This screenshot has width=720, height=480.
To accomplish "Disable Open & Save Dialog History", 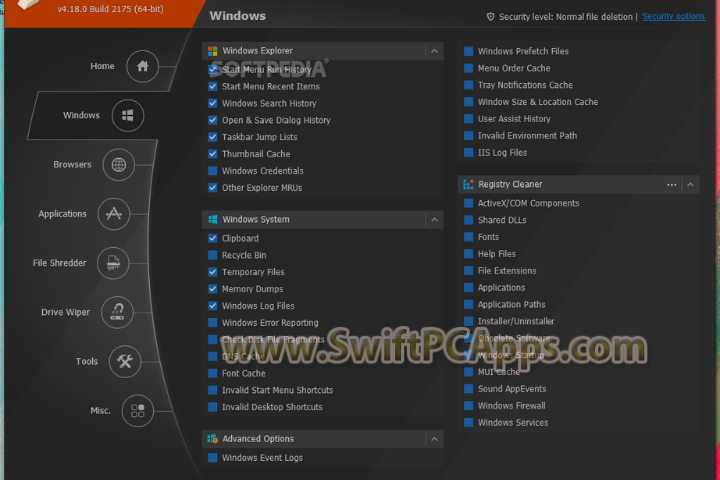I will [x=213, y=120].
